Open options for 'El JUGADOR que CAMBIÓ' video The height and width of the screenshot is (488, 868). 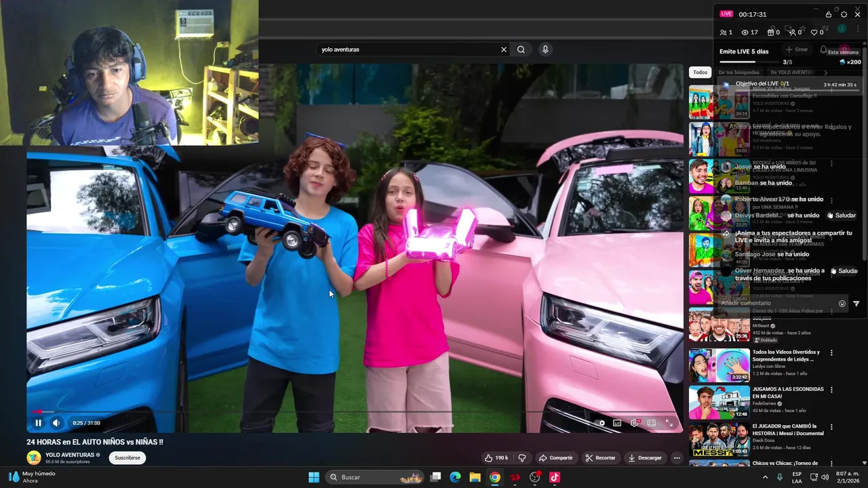point(831,428)
